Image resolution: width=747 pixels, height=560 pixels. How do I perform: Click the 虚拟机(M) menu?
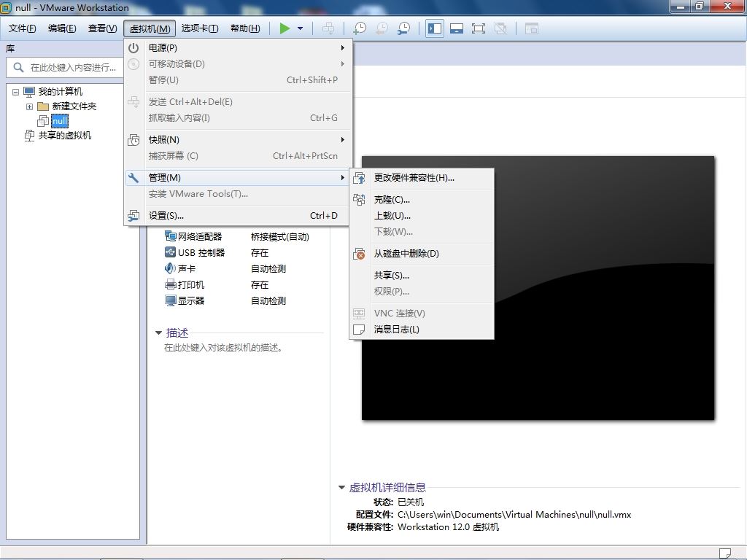(150, 28)
